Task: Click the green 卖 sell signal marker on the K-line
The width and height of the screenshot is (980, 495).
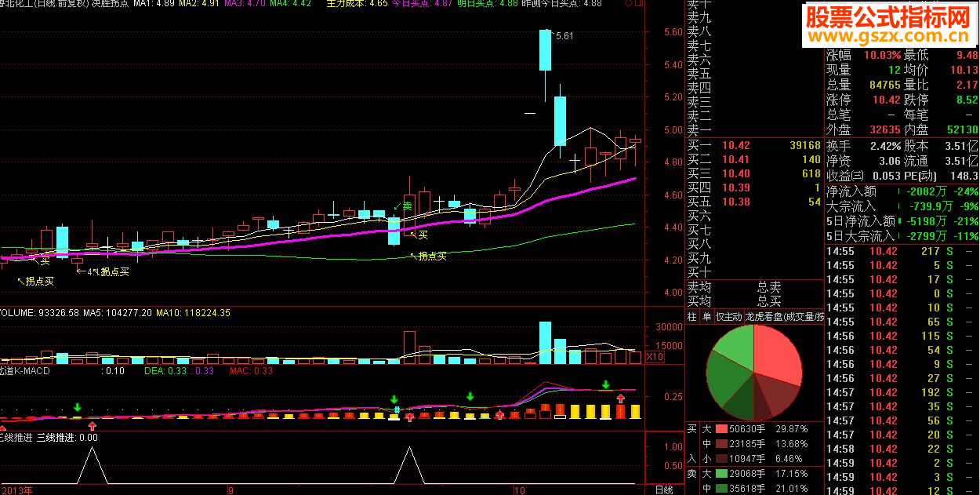Action: [403, 206]
